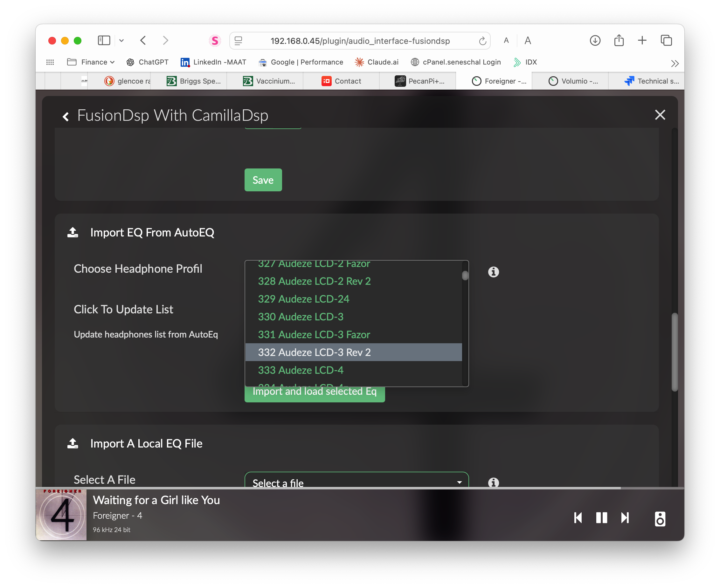The width and height of the screenshot is (720, 588).
Task: Click the settings page scrollbar thumb
Action: pos(675,352)
